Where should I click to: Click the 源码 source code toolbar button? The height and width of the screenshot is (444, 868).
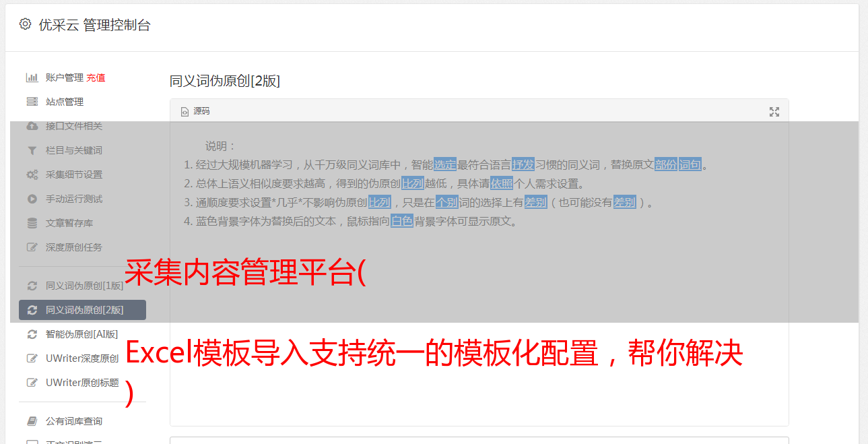[x=195, y=111]
